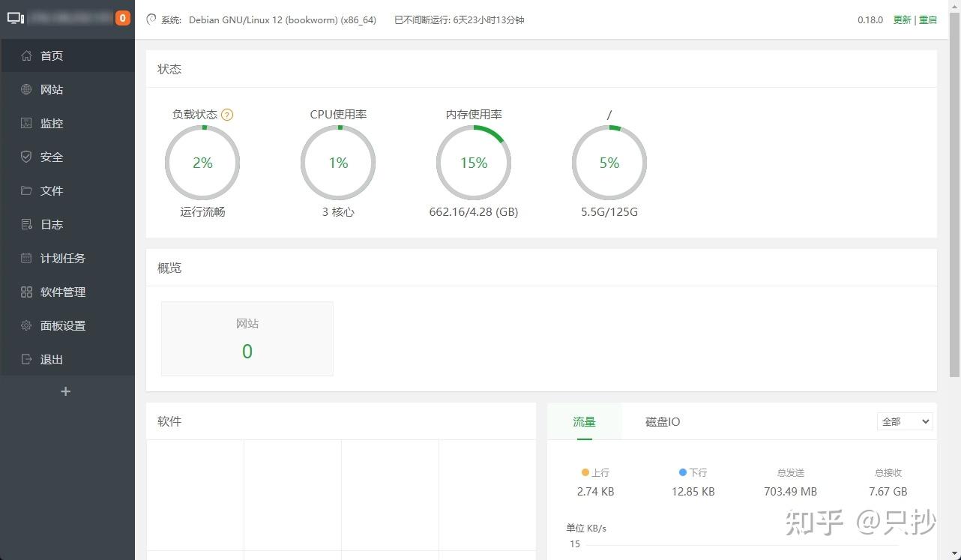
Task: Click the monitor icon in sidebar header
Action: [16, 19]
